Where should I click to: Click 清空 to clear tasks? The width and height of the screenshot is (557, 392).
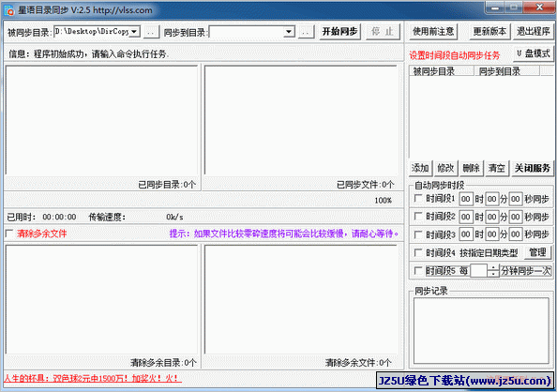496,168
